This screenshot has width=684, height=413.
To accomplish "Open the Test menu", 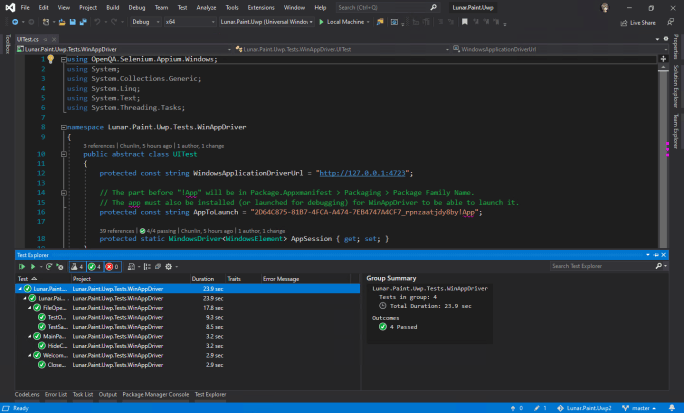I will point(182,7).
